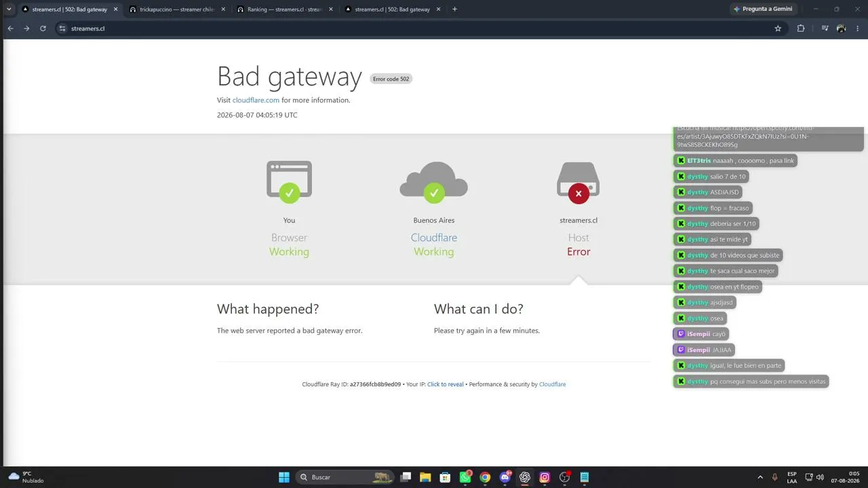Open Task View on the taskbar
This screenshot has height=488, width=868.
[x=406, y=477]
